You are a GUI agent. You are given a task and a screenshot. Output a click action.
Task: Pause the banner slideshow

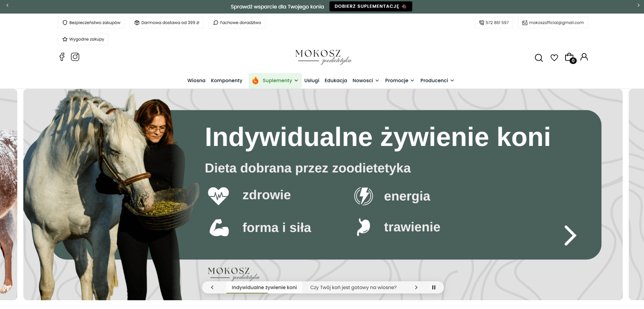click(x=433, y=287)
